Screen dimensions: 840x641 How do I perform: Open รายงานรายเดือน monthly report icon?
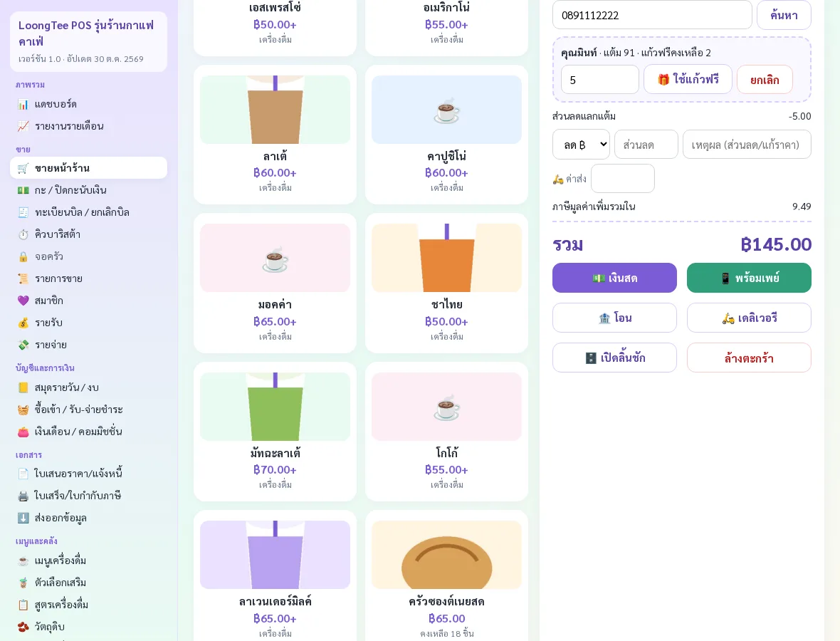tap(23, 126)
